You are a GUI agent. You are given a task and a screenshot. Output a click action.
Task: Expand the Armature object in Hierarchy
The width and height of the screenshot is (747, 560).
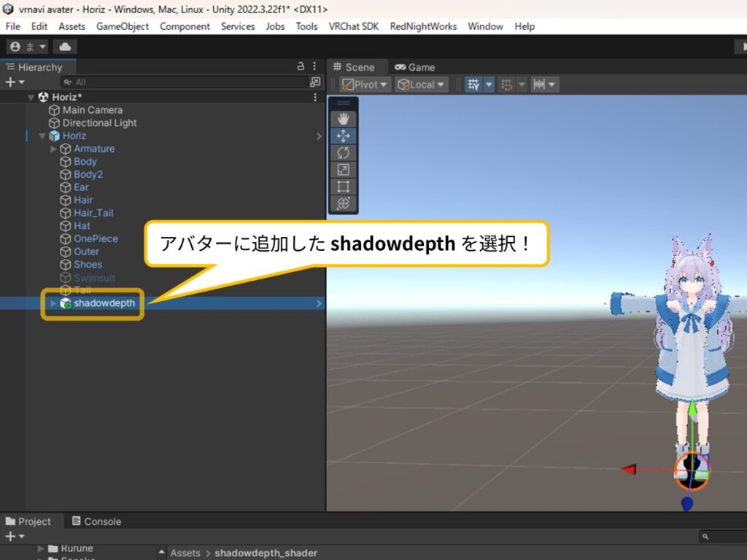pos(53,149)
